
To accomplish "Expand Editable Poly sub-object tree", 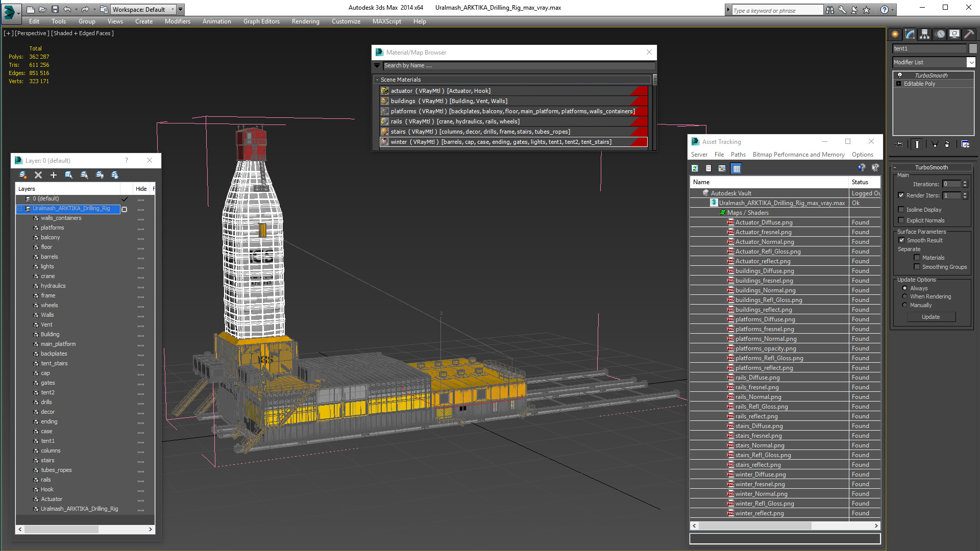I will tap(898, 84).
